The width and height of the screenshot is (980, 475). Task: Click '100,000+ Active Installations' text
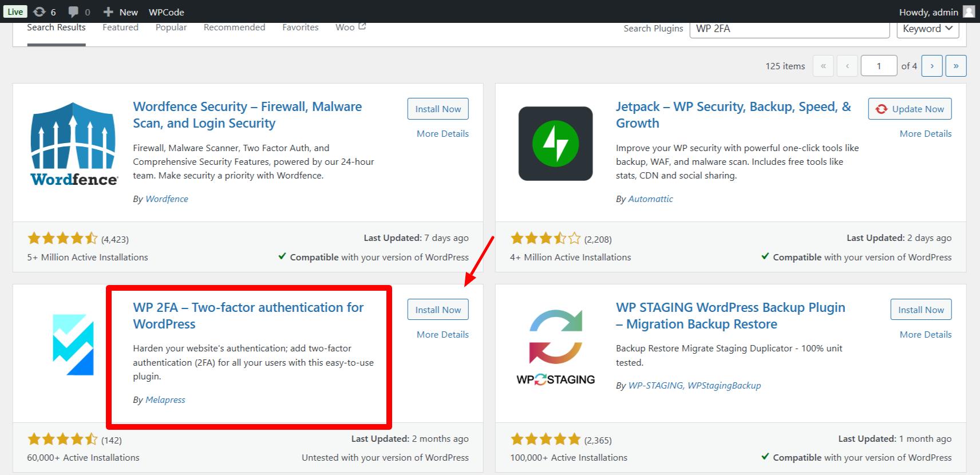(568, 457)
